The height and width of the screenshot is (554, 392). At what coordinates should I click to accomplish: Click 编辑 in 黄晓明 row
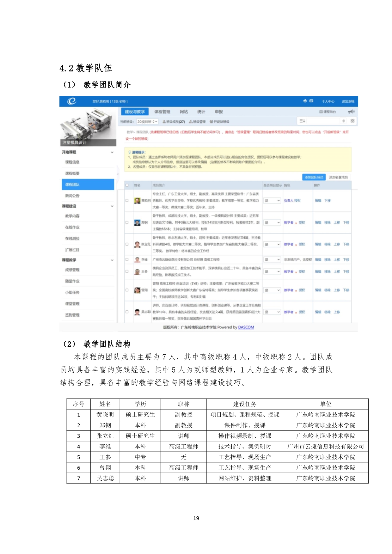318,201
